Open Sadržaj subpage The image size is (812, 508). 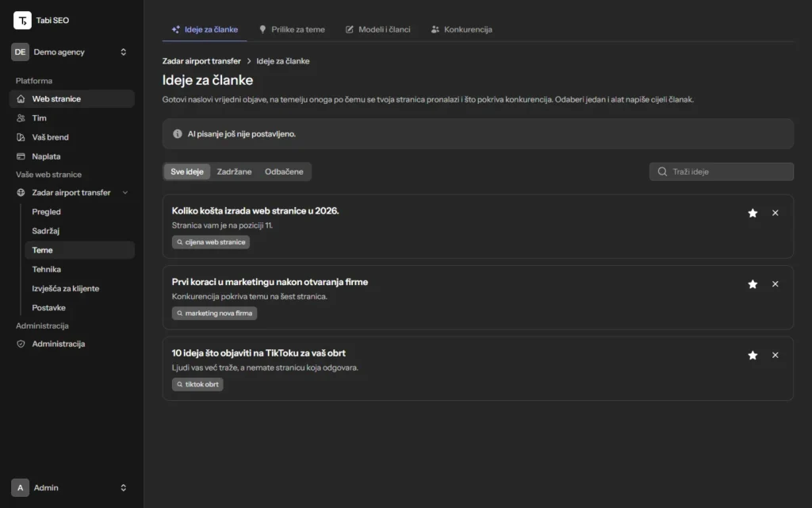tap(79, 231)
